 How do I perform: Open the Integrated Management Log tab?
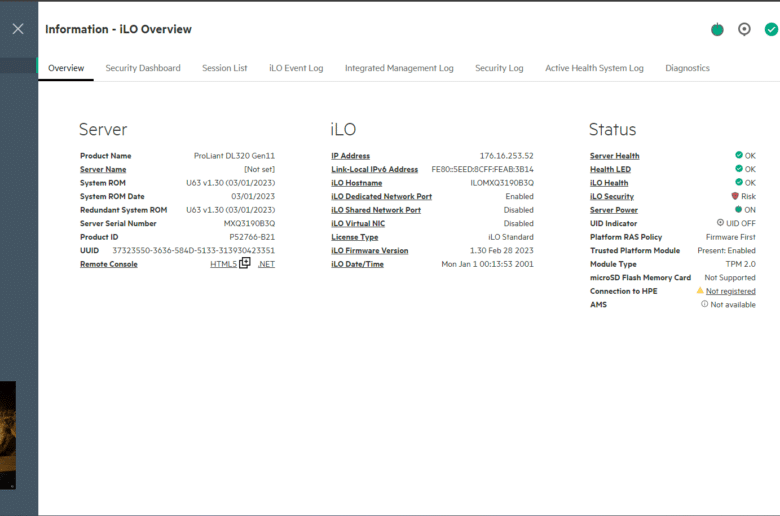399,68
